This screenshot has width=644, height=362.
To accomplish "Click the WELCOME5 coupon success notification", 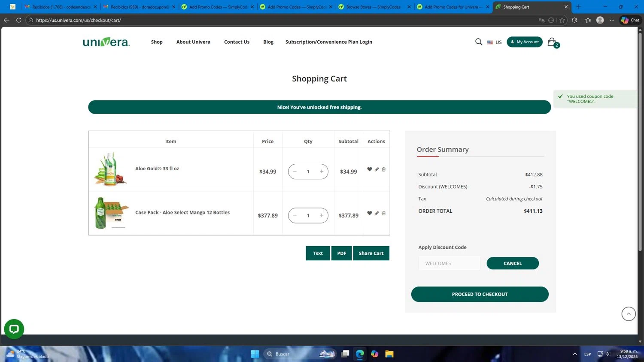I will [595, 99].
